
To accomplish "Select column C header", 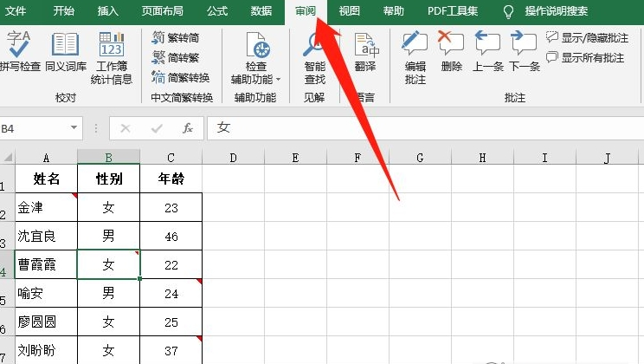I will pos(171,158).
